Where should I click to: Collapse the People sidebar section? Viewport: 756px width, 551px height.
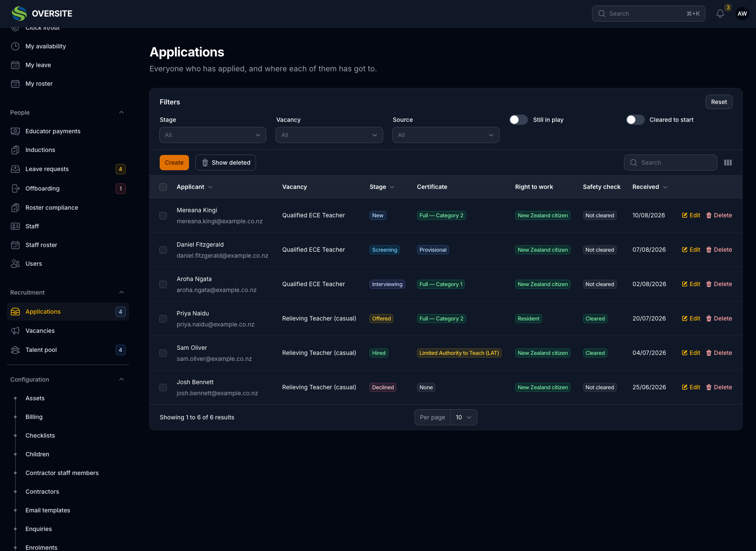point(121,112)
